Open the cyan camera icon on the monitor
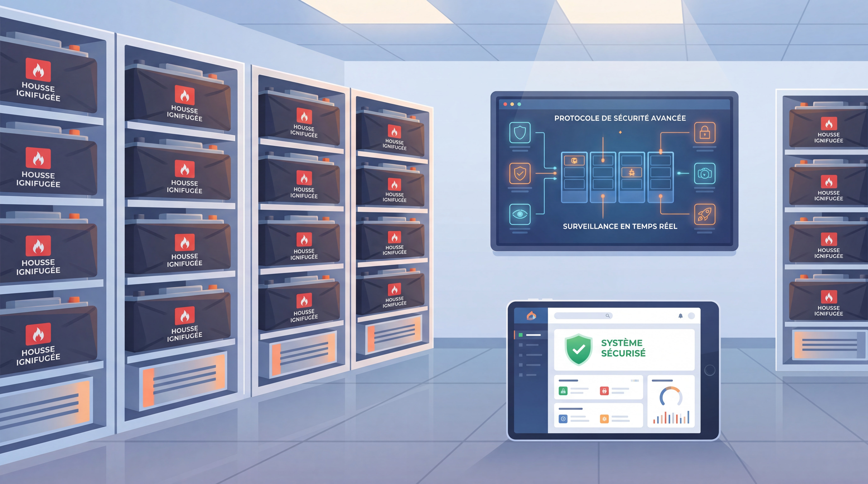The image size is (868, 484). tap(705, 173)
